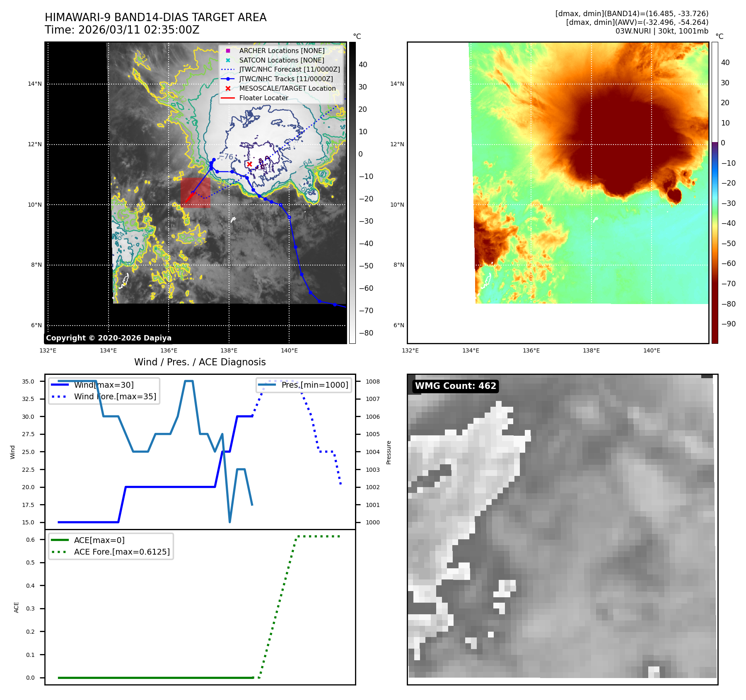This screenshot has height=700, width=746.
Task: Click the dotted JTWC/NHC Forecast legend line
Action: point(228,70)
